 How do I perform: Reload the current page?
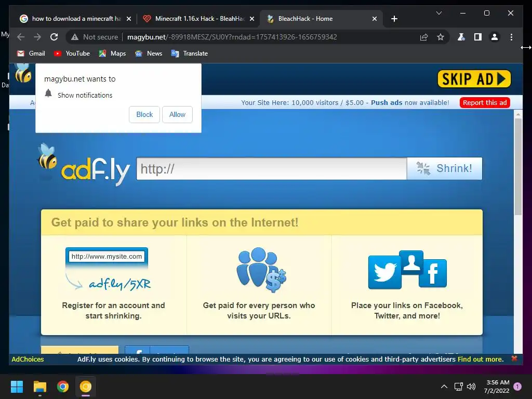[x=54, y=37]
